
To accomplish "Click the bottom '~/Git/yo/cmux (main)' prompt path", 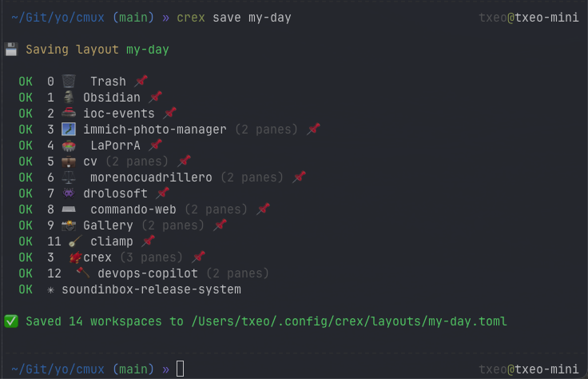I will pyautogui.click(x=82, y=369).
